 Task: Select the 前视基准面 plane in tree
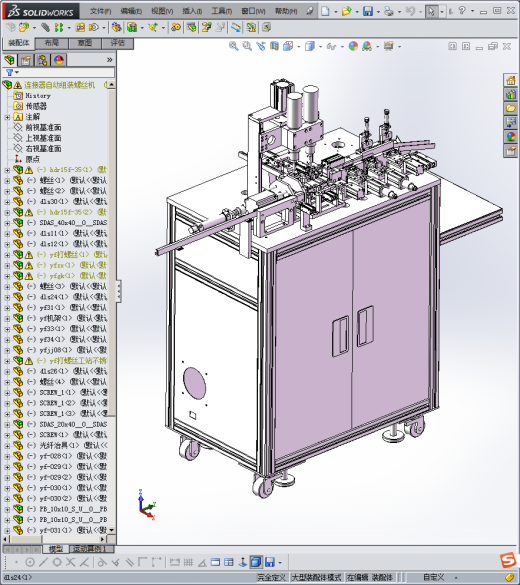point(43,128)
